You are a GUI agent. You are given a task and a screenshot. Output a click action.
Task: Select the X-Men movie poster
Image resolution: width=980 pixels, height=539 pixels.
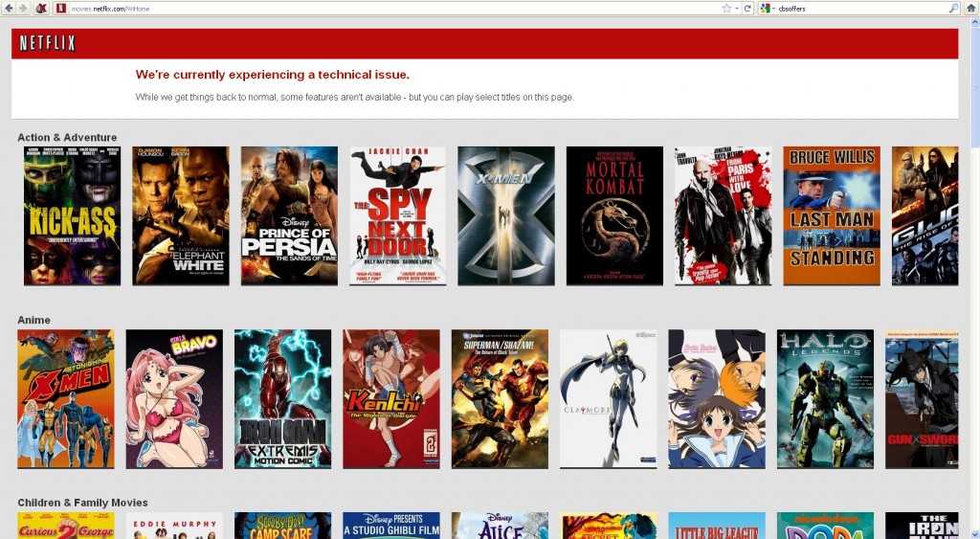[x=506, y=215]
